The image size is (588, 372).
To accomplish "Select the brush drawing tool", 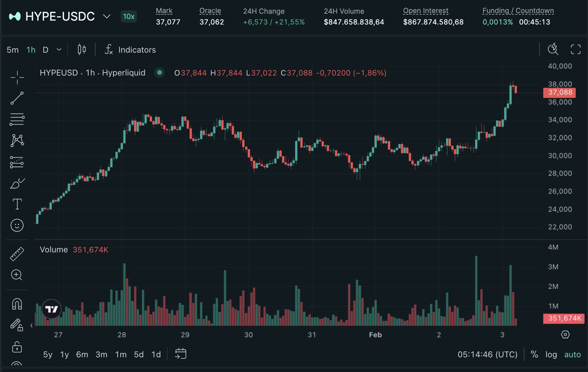I will (17, 183).
